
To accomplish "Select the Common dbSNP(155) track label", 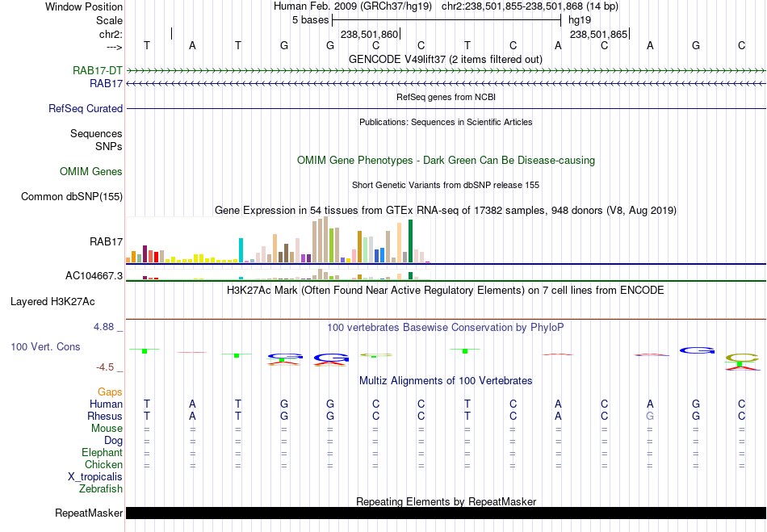I will pos(72,196).
